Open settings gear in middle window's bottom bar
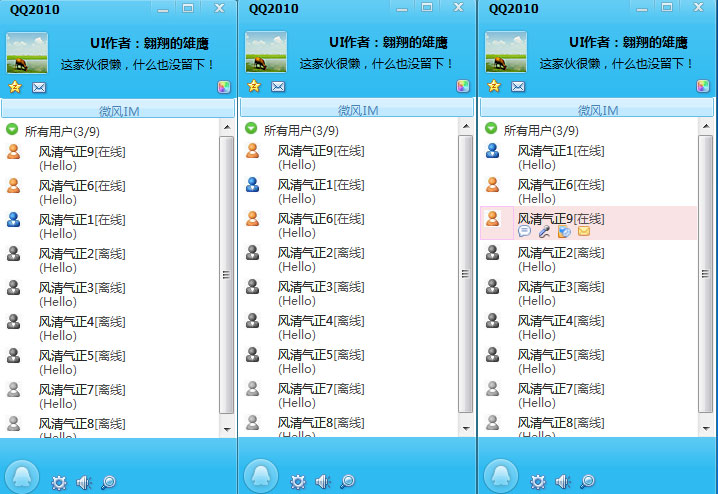The height and width of the screenshot is (494, 718). click(x=298, y=482)
